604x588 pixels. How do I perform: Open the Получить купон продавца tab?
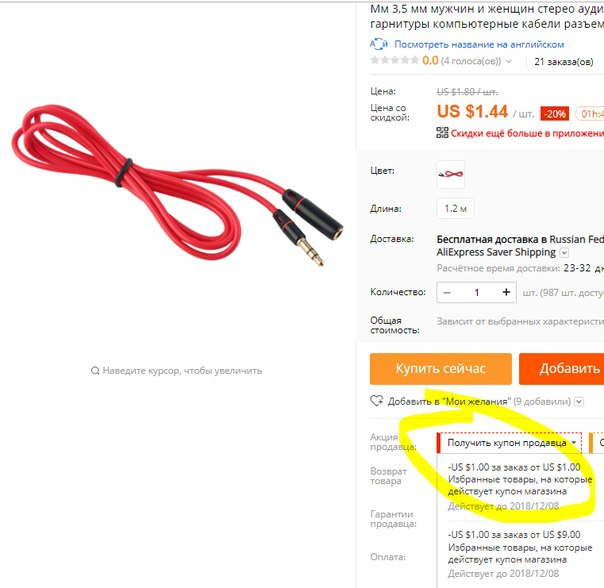[509, 443]
